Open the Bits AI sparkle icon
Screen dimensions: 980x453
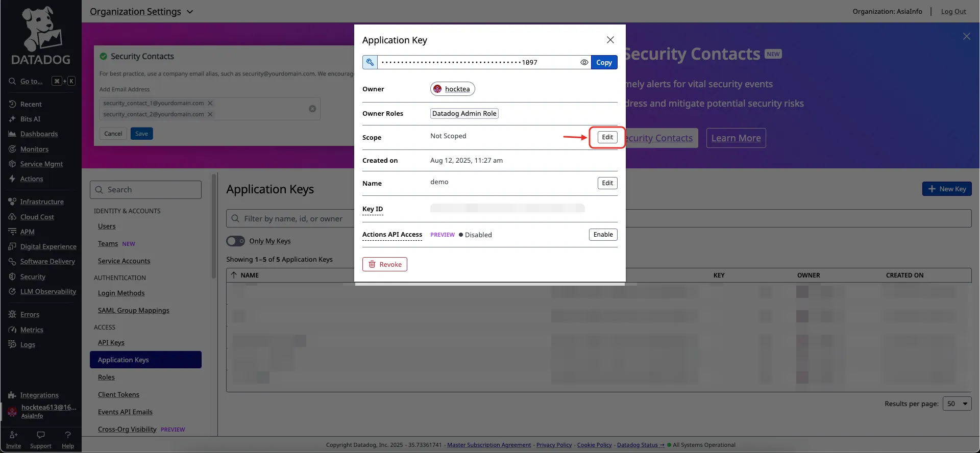[12, 119]
